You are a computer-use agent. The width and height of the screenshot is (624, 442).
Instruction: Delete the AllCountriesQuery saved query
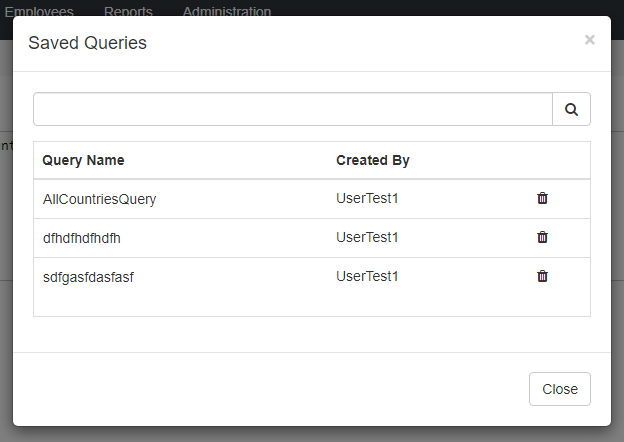coord(542,198)
